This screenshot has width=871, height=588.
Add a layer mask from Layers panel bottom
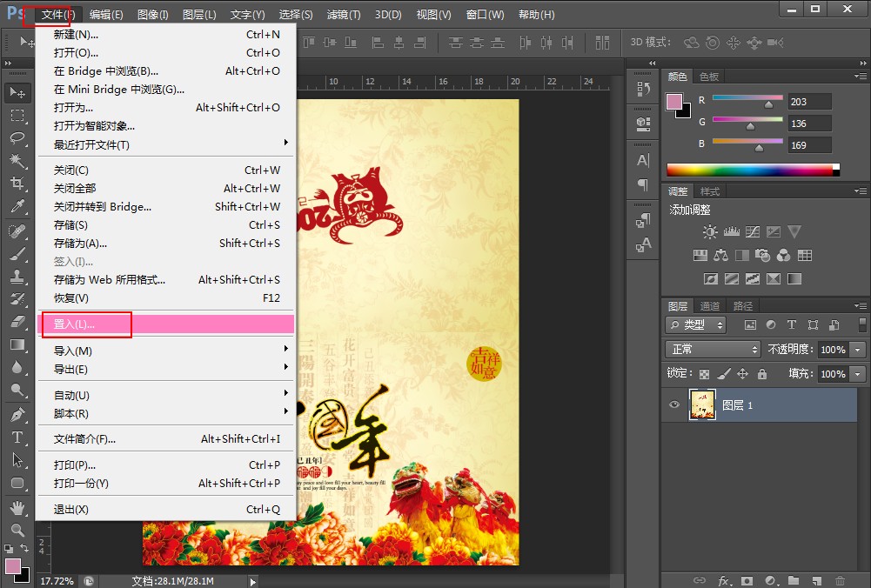pyautogui.click(x=747, y=581)
